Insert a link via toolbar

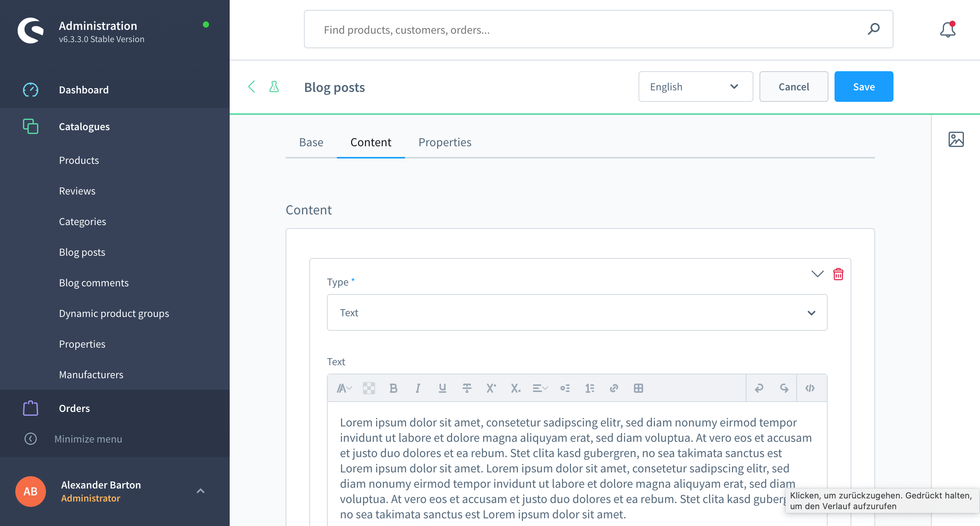coord(614,388)
